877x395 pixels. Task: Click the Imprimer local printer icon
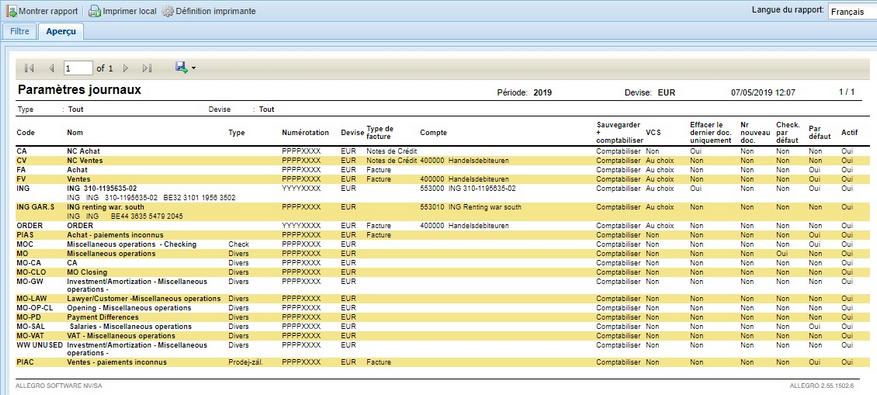[x=95, y=11]
